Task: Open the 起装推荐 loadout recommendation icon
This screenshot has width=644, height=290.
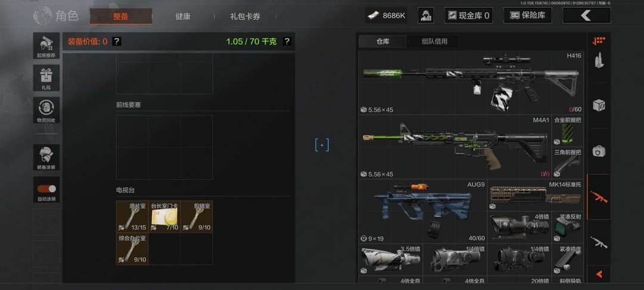Action: click(47, 45)
